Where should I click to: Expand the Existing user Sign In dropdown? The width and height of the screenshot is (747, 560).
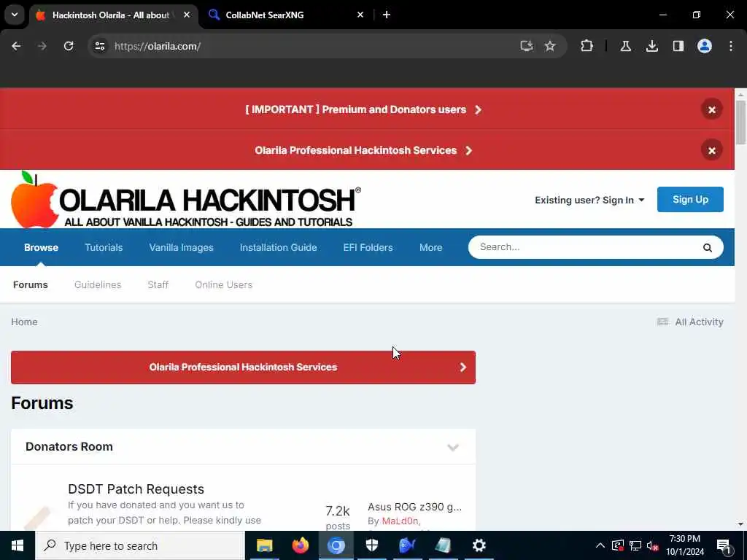(589, 200)
